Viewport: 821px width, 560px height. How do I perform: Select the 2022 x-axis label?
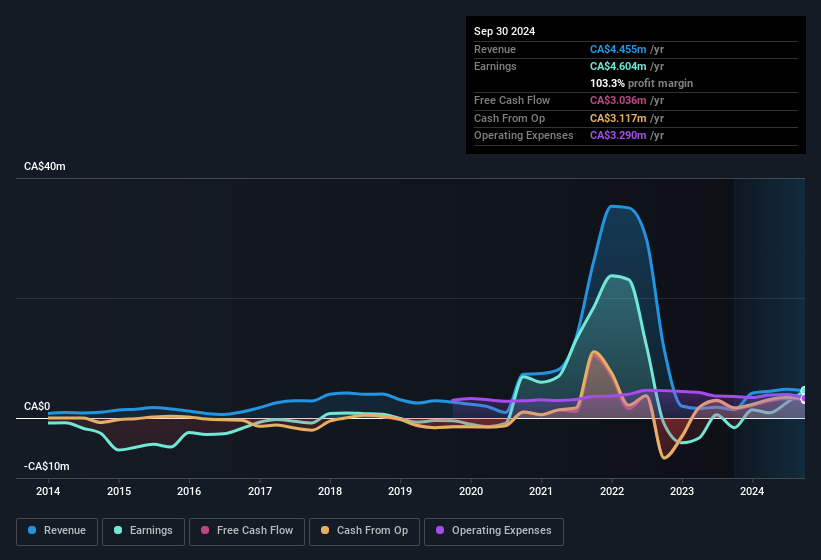click(612, 491)
